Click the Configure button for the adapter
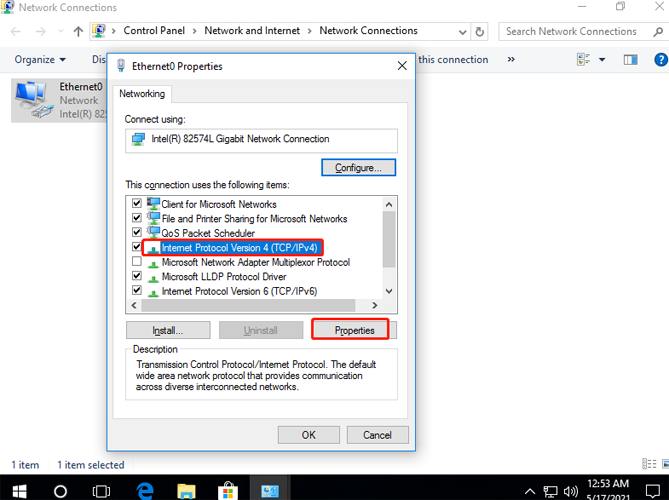 tap(358, 167)
